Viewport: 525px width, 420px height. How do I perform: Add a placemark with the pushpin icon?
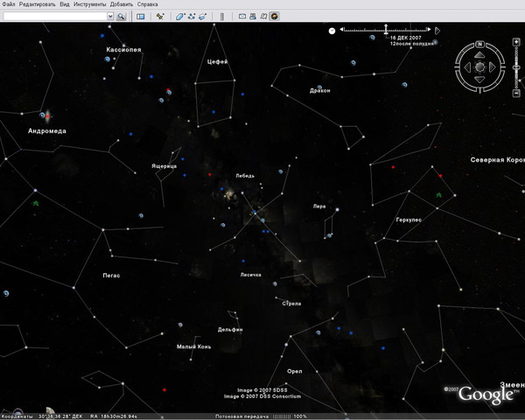160,16
